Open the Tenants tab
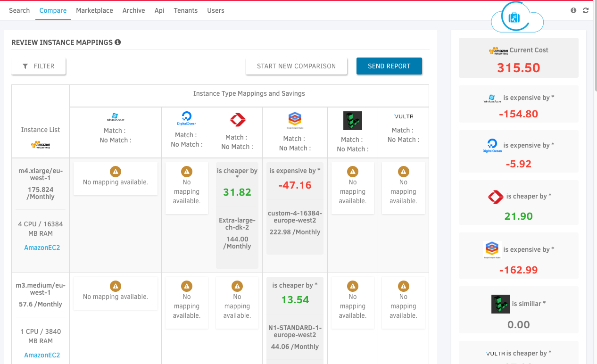Screen dimensions: 597x364 (x=186, y=10)
